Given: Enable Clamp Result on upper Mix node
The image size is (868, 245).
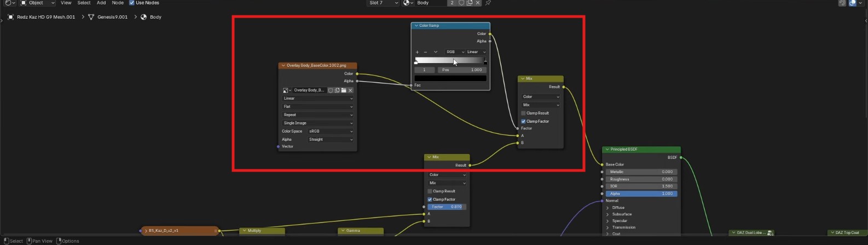Looking at the screenshot, I should tap(523, 113).
